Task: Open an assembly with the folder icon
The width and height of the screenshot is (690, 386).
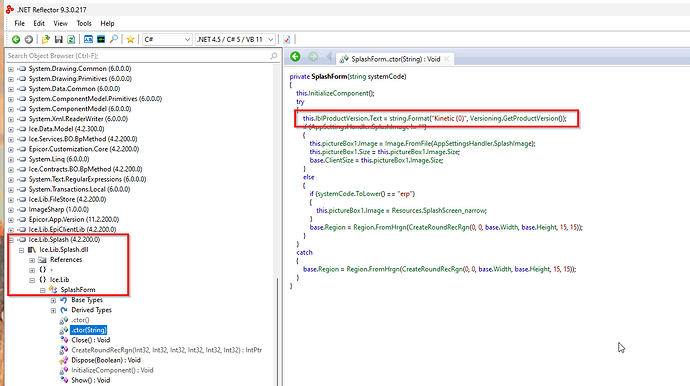Action: point(45,40)
